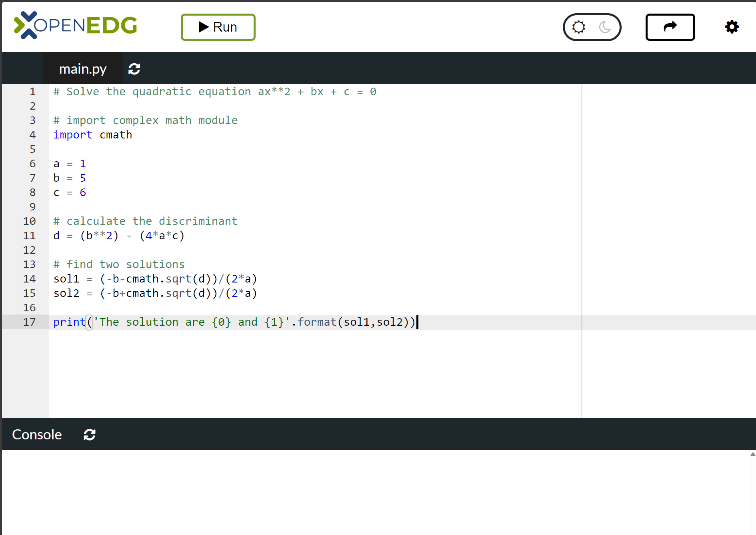Click line number 17 in gutter

click(30, 322)
